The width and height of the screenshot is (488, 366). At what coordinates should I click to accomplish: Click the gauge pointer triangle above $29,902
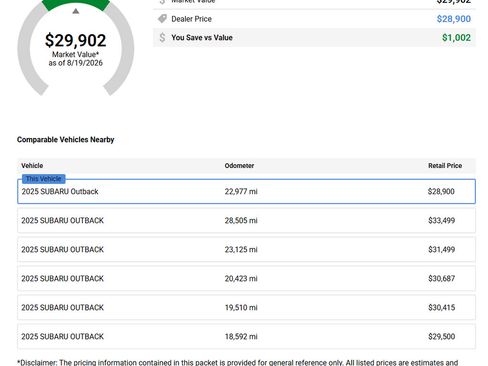76,11
